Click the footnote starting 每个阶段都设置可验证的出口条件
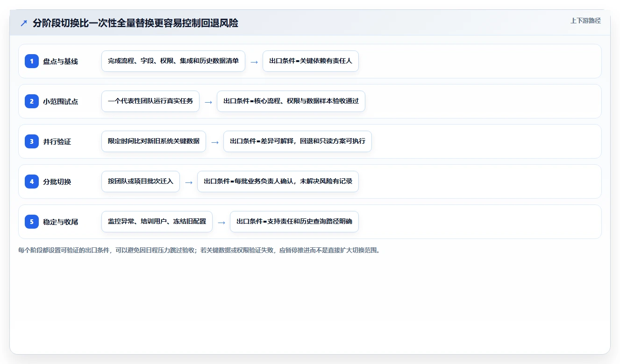 coord(200,250)
